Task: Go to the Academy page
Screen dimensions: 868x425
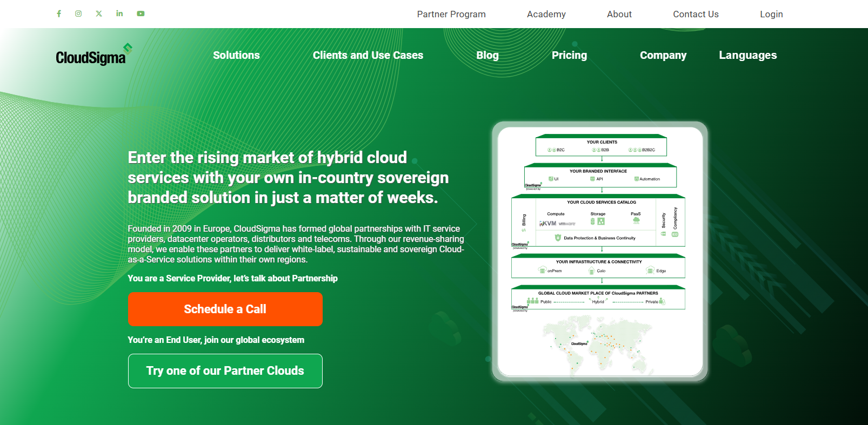Action: [x=546, y=14]
